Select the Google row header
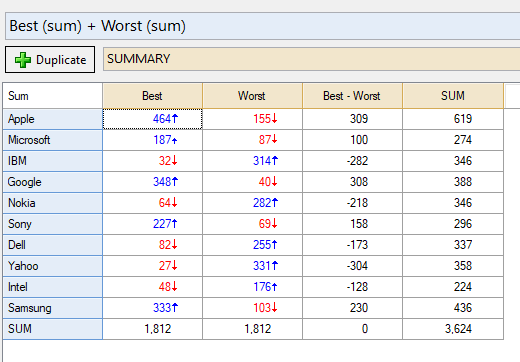The image size is (520, 362). 53,182
